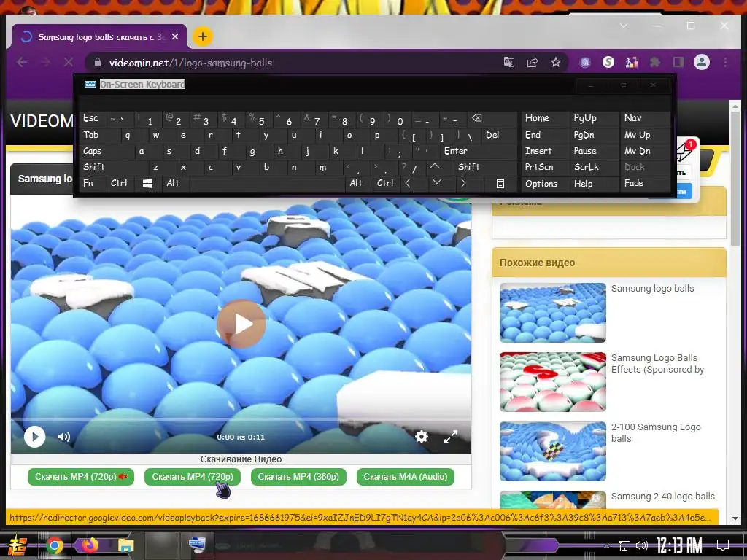Click the space bar on the On-Screen Keyboard
The image size is (747, 560).
click(268, 183)
